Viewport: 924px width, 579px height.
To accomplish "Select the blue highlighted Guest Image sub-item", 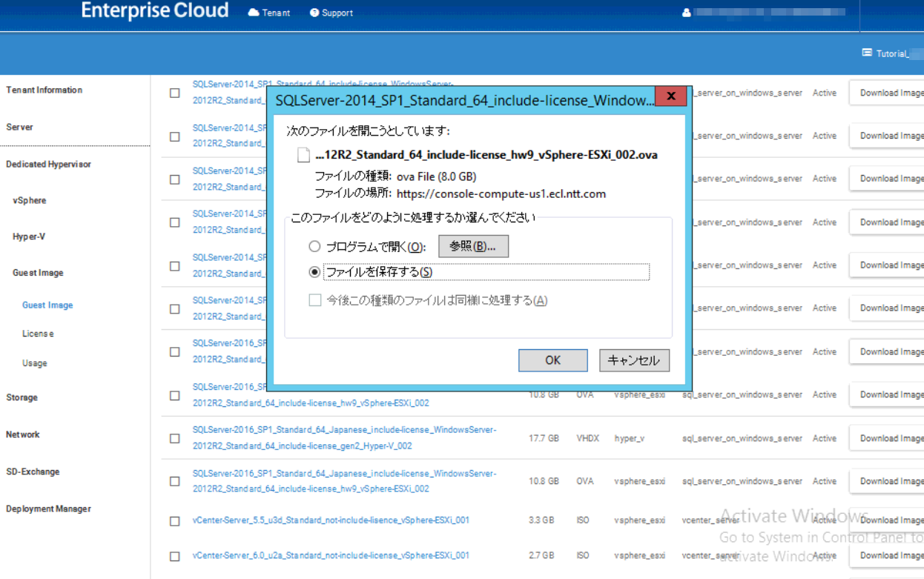I will click(x=47, y=305).
